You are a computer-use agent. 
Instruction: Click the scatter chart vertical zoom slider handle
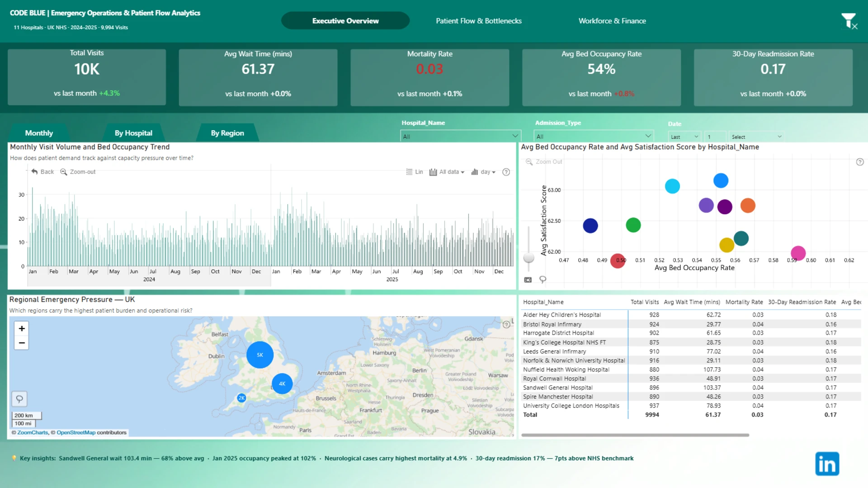click(x=528, y=258)
